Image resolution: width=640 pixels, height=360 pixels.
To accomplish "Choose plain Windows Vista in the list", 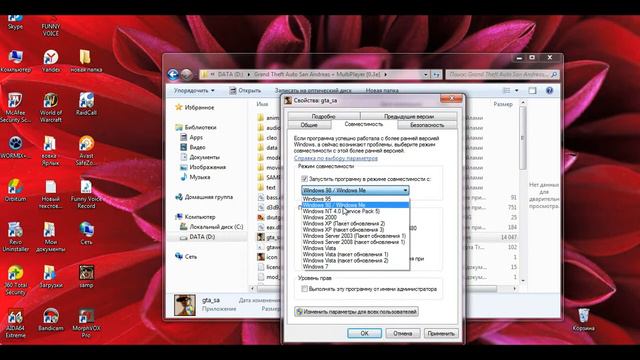I will pyautogui.click(x=355, y=248).
